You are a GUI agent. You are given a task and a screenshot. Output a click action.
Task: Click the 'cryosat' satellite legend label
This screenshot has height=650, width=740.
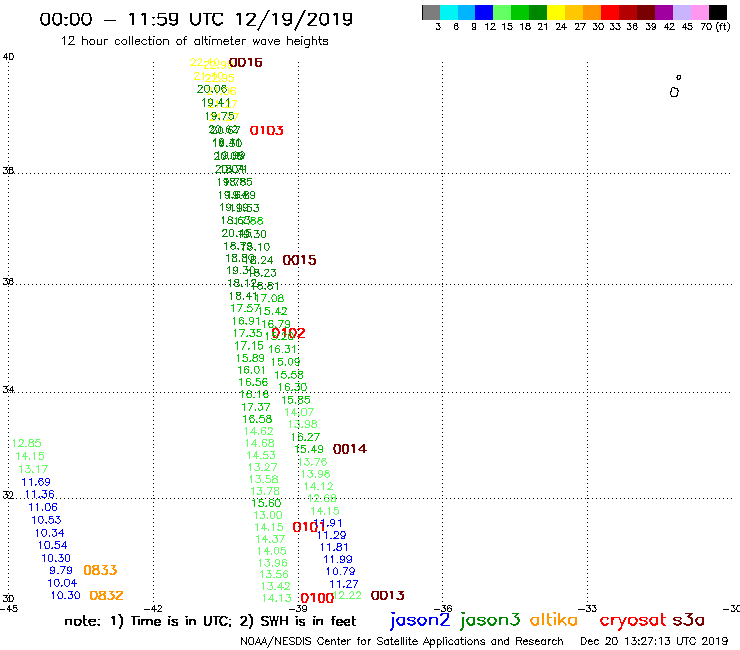[633, 620]
